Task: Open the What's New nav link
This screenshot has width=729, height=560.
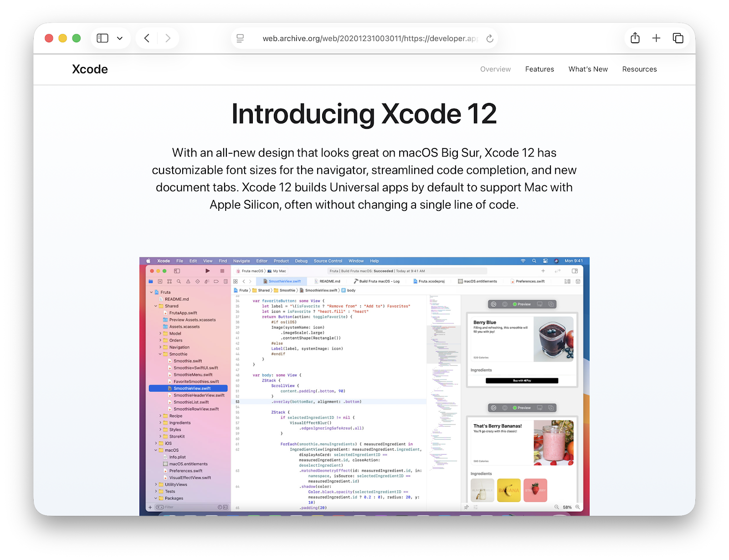Action: point(588,69)
